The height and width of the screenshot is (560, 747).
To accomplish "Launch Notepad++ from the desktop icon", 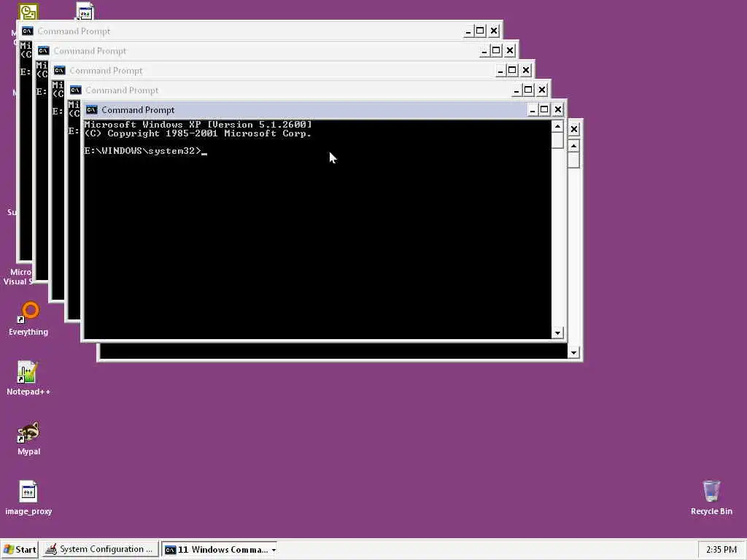I will (28, 378).
